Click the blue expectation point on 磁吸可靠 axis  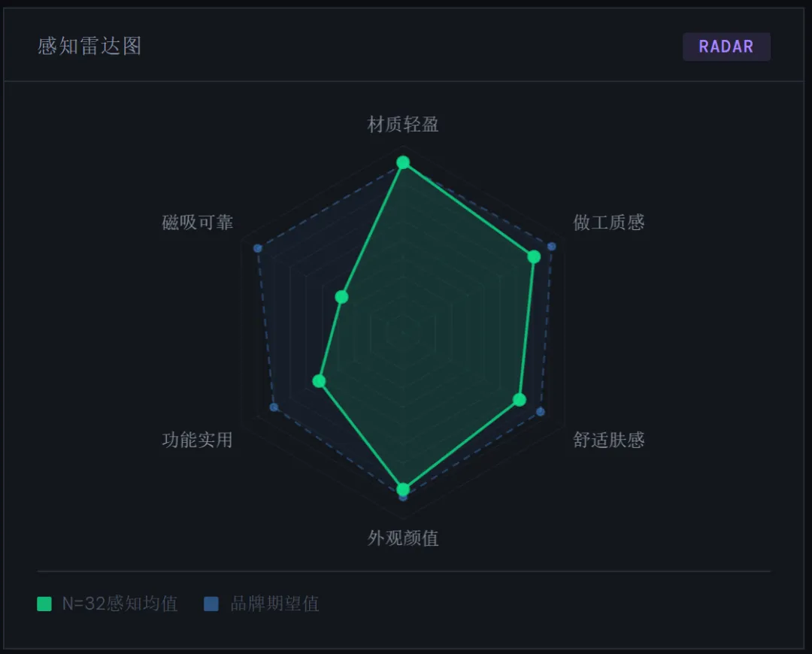pos(257,248)
